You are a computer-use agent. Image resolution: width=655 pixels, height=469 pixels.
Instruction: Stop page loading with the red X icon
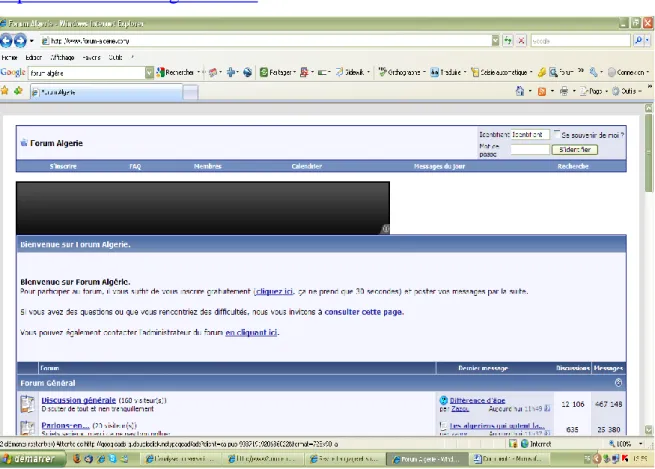click(x=521, y=41)
